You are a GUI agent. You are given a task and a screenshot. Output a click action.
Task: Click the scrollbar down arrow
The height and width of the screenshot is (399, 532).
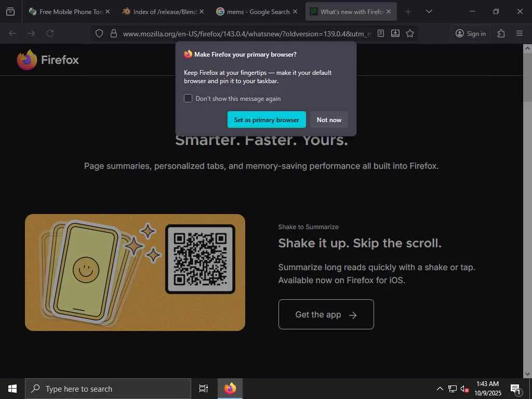tap(527, 374)
